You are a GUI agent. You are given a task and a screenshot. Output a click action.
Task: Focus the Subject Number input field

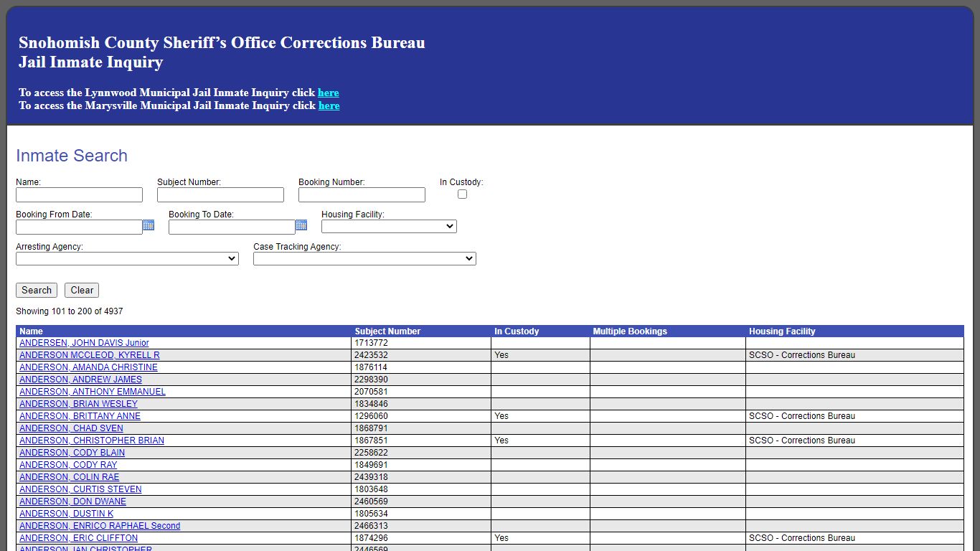coord(220,195)
